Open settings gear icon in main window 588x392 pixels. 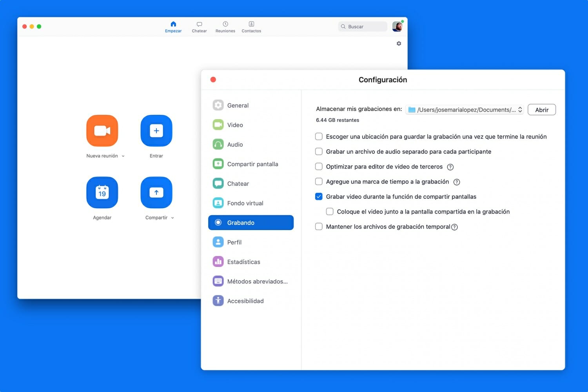tap(399, 44)
